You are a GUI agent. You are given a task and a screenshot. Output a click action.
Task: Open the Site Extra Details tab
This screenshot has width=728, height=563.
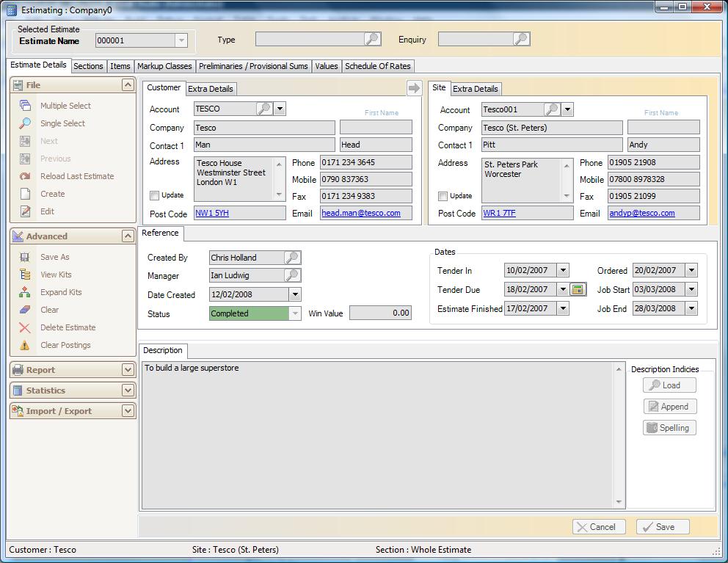tap(476, 89)
